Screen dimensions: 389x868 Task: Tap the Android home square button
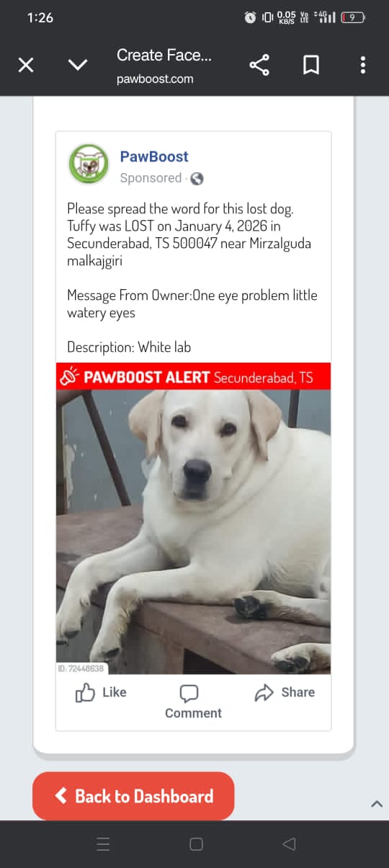click(x=196, y=844)
